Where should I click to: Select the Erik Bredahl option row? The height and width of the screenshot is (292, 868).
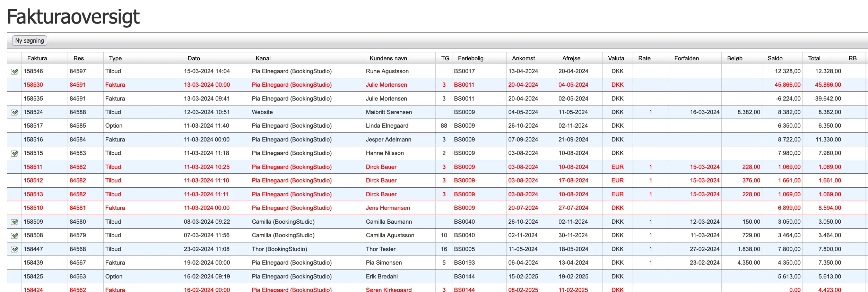click(382, 276)
